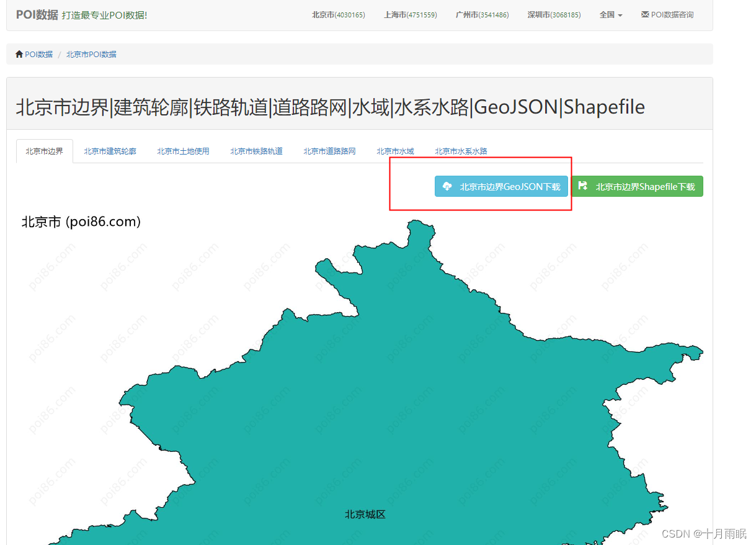The height and width of the screenshot is (545, 756).
Task: Download 北京市边界GeoJSON file
Action: (x=501, y=186)
